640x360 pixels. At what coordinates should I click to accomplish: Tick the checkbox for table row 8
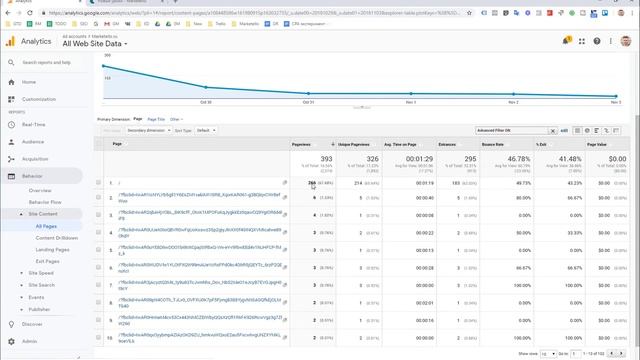[98, 302]
